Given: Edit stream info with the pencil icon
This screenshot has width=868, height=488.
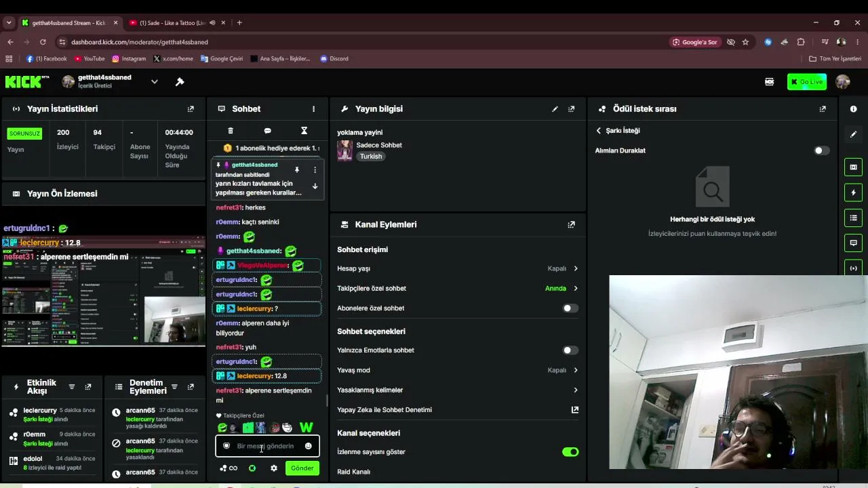Looking at the screenshot, I should (x=555, y=109).
